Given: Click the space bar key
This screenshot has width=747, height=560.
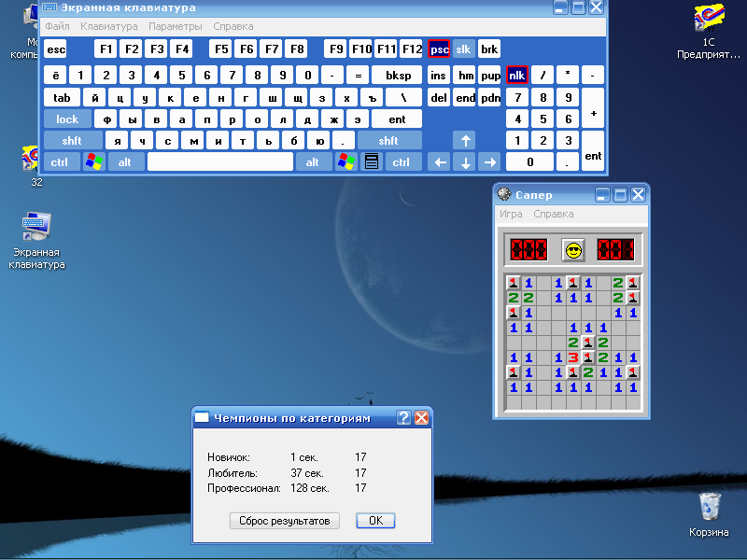Looking at the screenshot, I should [220, 161].
